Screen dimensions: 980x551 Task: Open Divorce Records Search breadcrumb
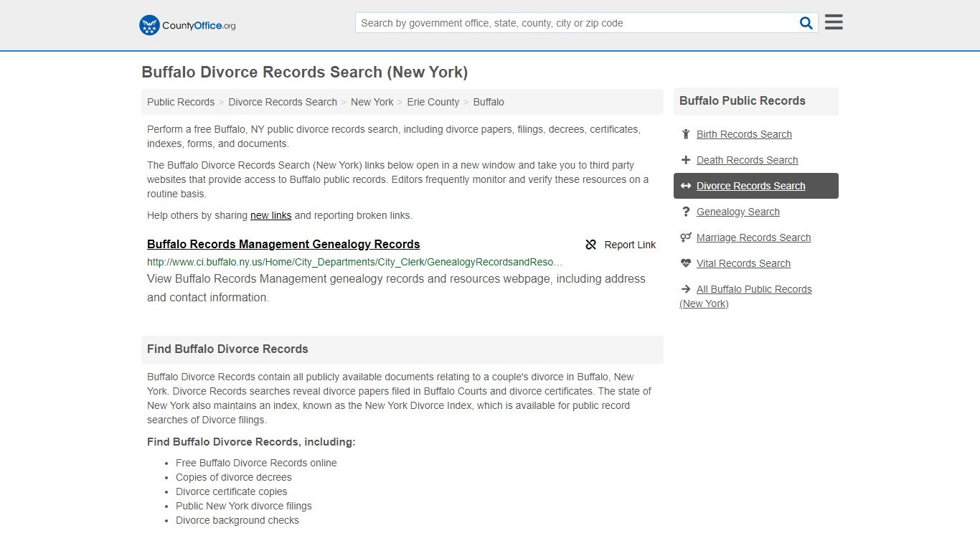point(283,102)
